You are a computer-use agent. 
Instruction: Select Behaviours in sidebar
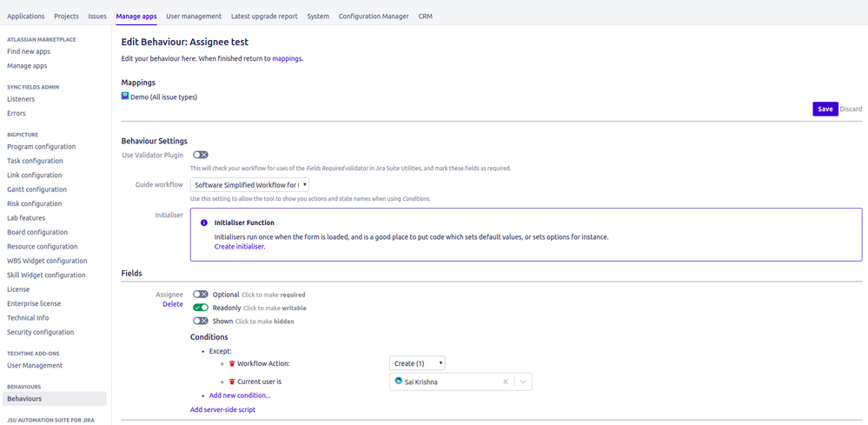click(x=54, y=399)
